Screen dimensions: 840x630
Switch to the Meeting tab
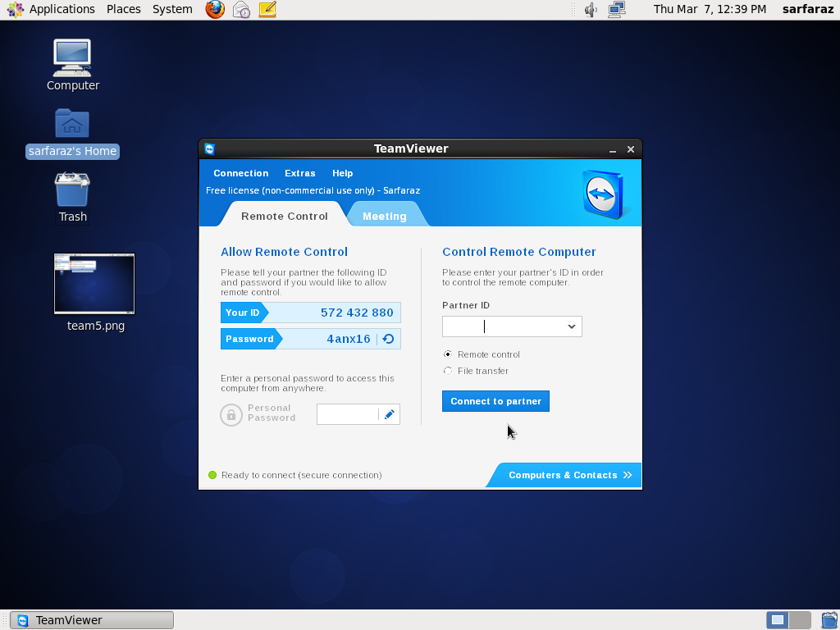tap(384, 216)
